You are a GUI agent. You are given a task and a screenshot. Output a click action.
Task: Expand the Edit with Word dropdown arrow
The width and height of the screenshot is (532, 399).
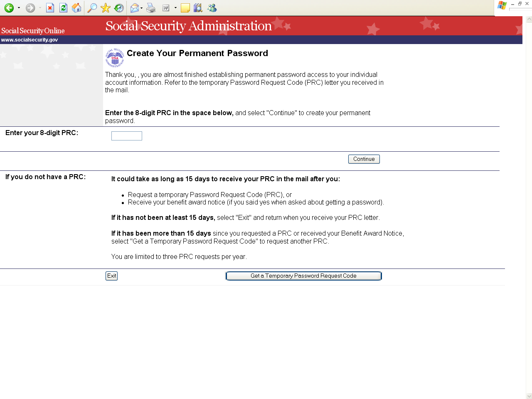pos(175,8)
